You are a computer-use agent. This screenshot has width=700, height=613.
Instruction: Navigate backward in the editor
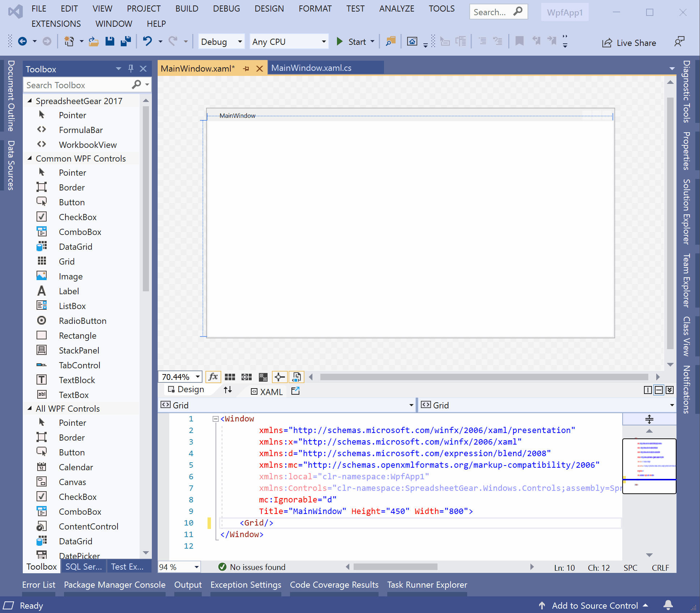(x=23, y=41)
